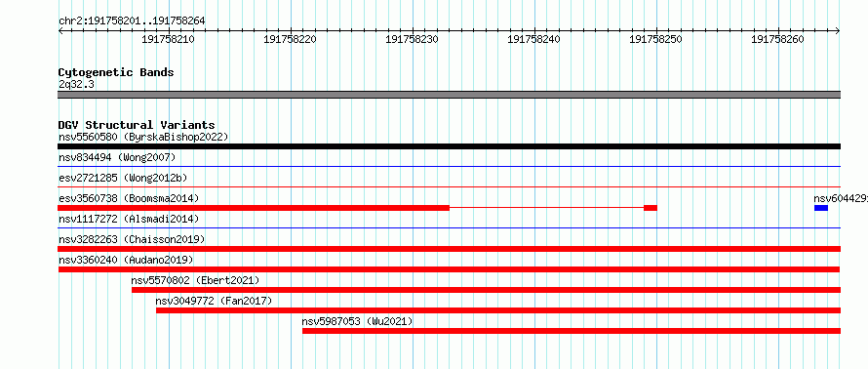The width and height of the screenshot is (868, 369).
Task: Click the ruler's right arrow end
Action: click(838, 31)
